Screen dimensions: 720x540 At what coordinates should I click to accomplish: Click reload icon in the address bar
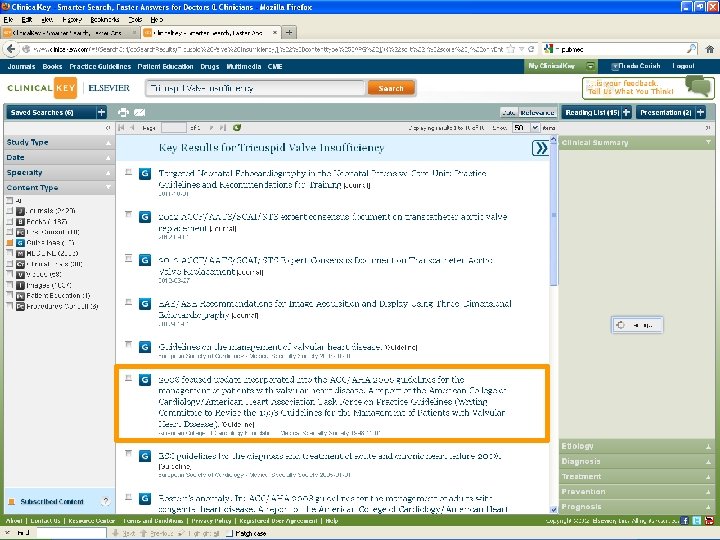(531, 49)
